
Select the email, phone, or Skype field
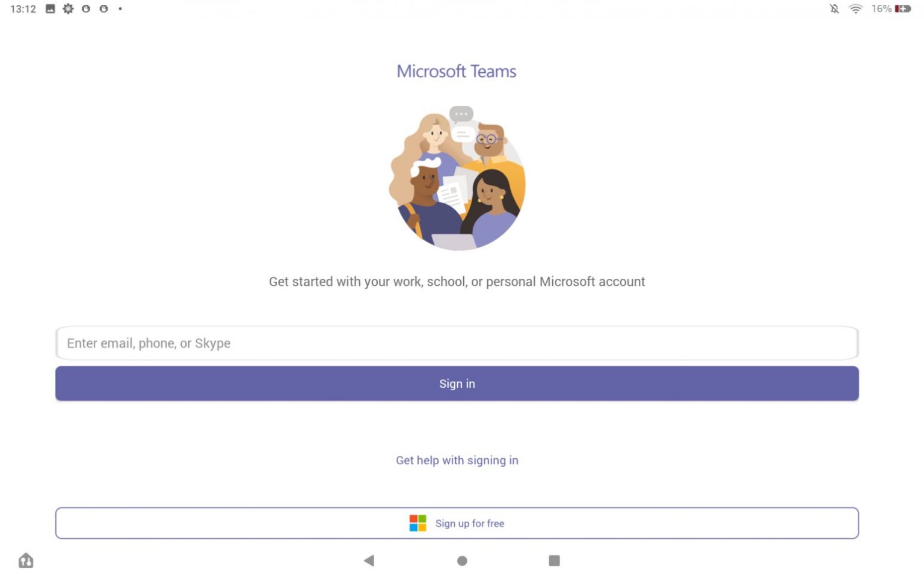457,343
